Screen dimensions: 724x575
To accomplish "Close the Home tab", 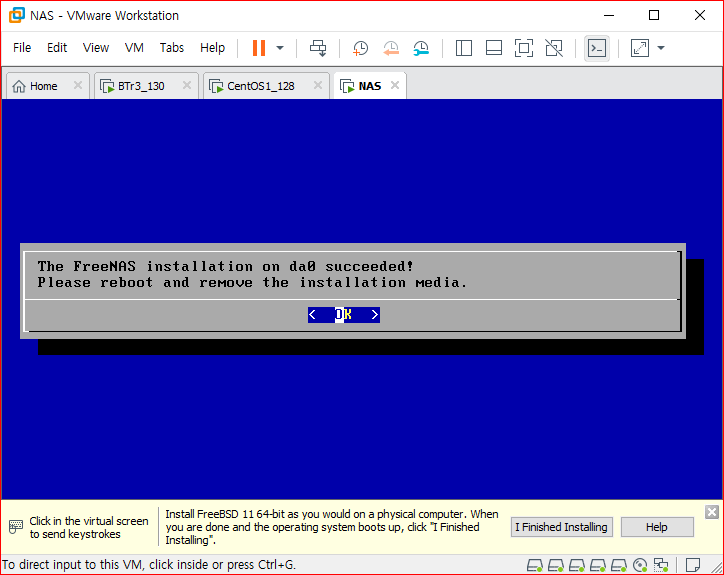I will click(x=78, y=85).
